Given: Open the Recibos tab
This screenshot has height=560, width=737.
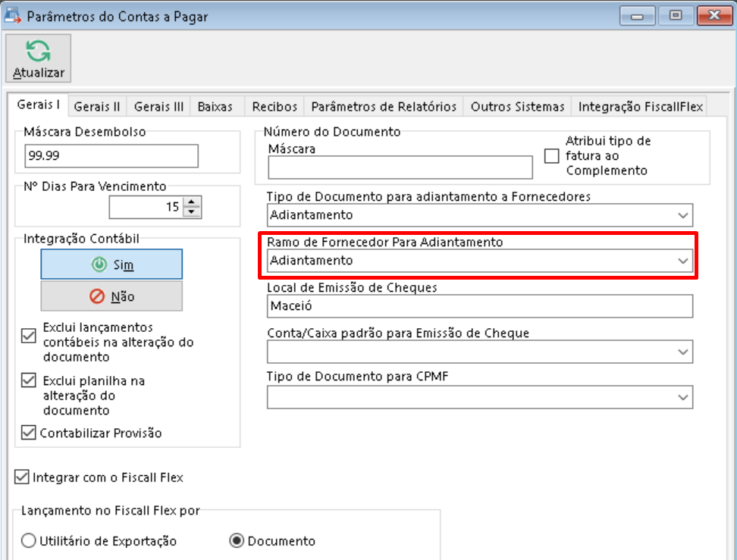Looking at the screenshot, I should tap(274, 107).
